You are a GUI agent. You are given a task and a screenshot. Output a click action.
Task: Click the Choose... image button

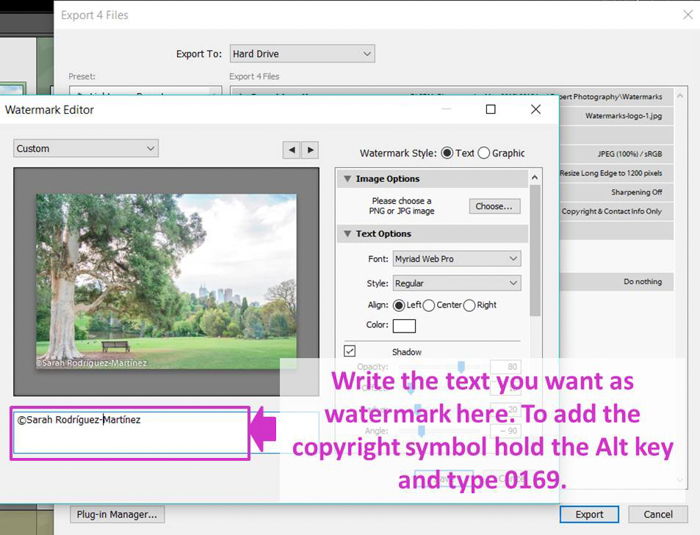pyautogui.click(x=494, y=206)
